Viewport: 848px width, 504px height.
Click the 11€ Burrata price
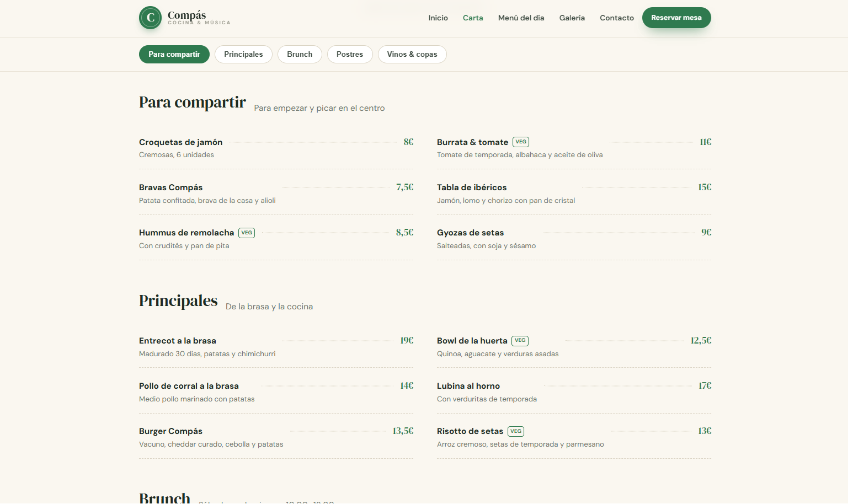(706, 142)
